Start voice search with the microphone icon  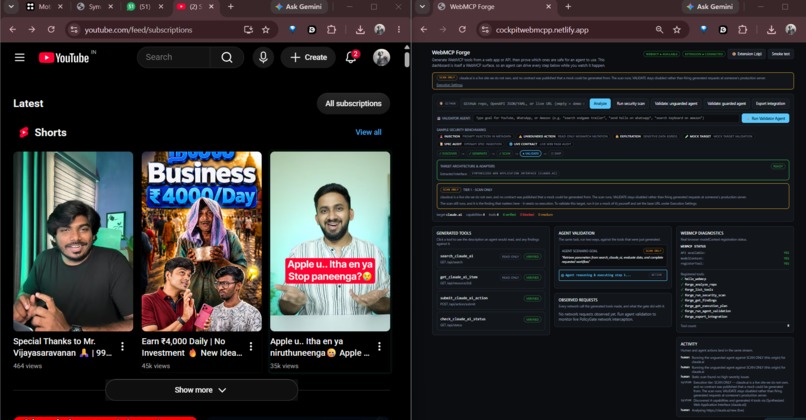click(x=263, y=58)
